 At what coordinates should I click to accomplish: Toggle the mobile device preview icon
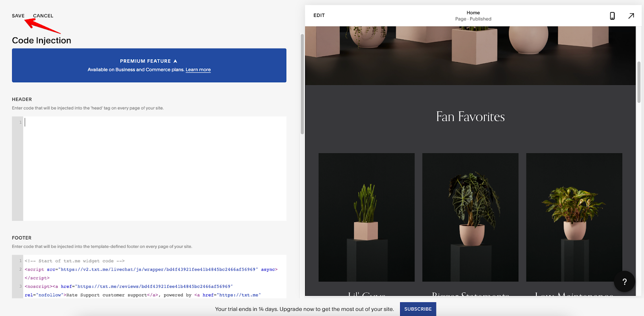click(x=612, y=16)
